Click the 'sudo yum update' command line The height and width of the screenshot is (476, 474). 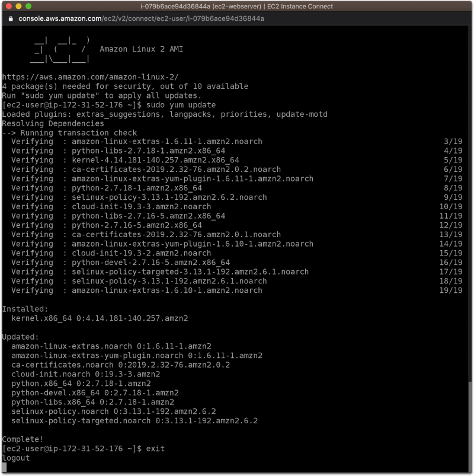108,105
